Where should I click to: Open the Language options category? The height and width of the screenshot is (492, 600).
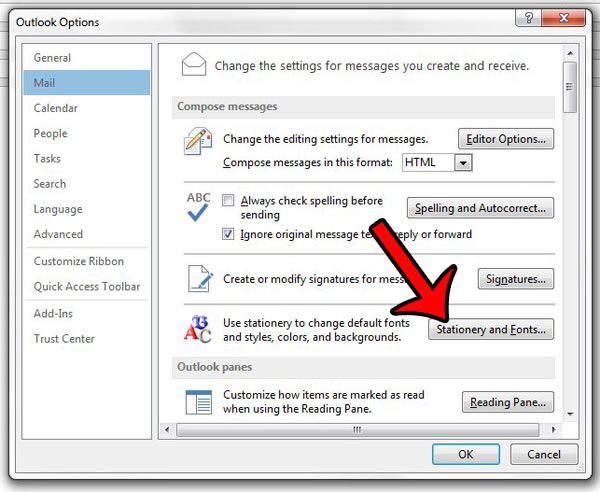[87, 209]
